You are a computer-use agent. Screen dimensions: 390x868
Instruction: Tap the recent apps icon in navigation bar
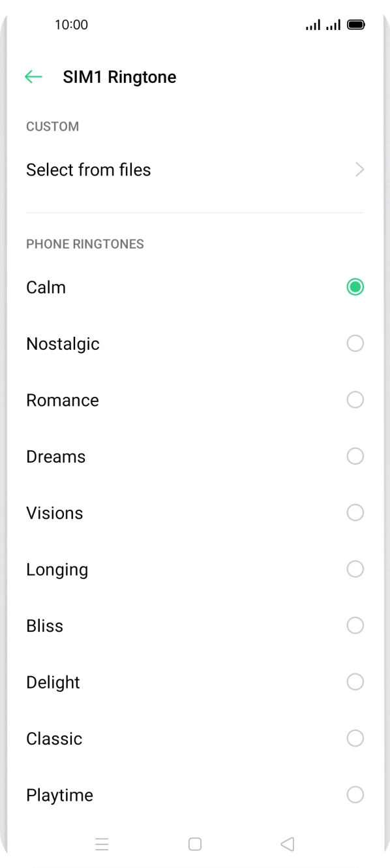102,844
